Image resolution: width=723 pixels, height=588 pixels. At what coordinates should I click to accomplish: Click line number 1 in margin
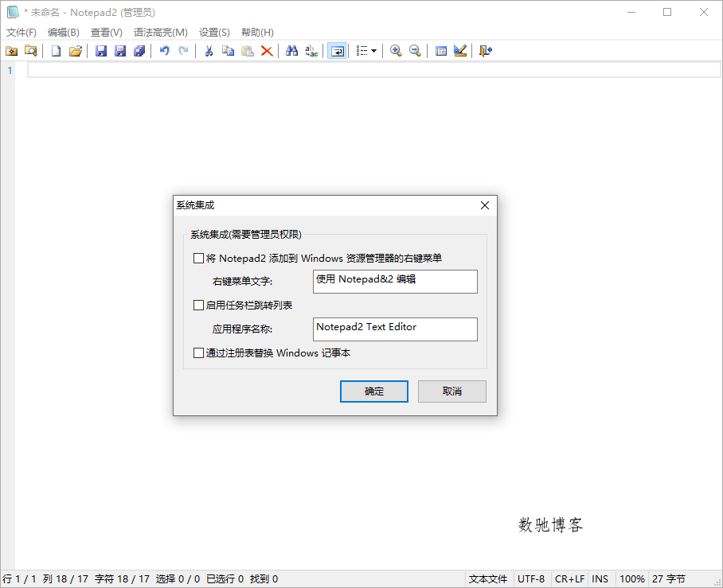click(x=10, y=71)
